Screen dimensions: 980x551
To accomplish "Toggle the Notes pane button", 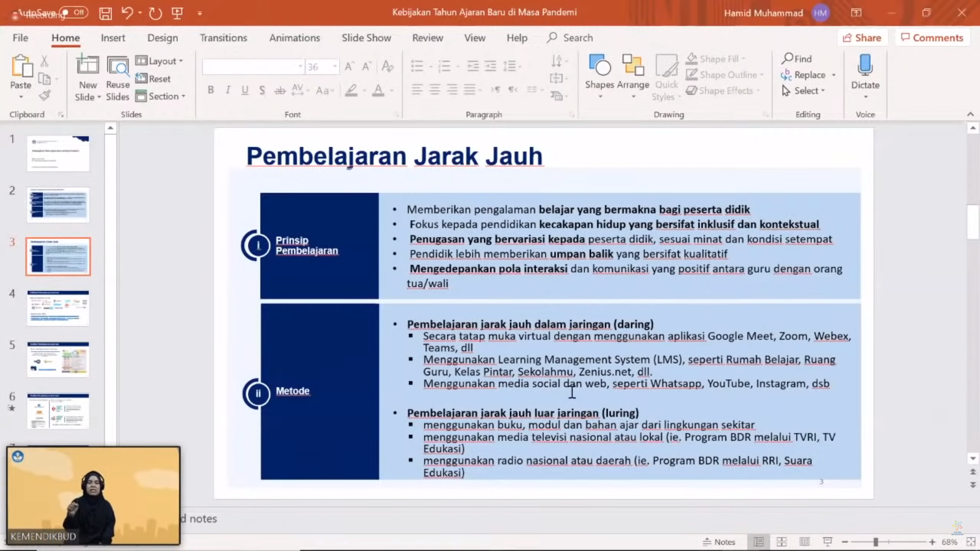I will (x=719, y=542).
